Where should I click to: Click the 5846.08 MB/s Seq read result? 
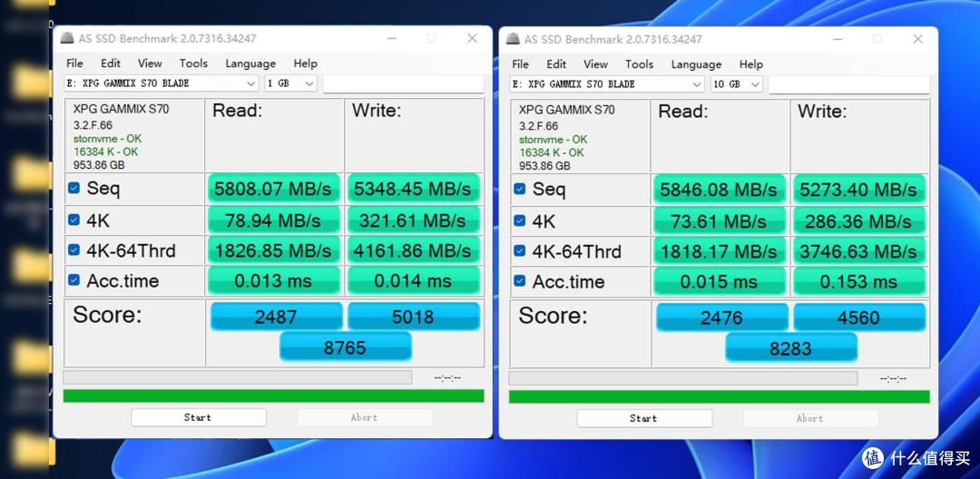click(x=719, y=189)
